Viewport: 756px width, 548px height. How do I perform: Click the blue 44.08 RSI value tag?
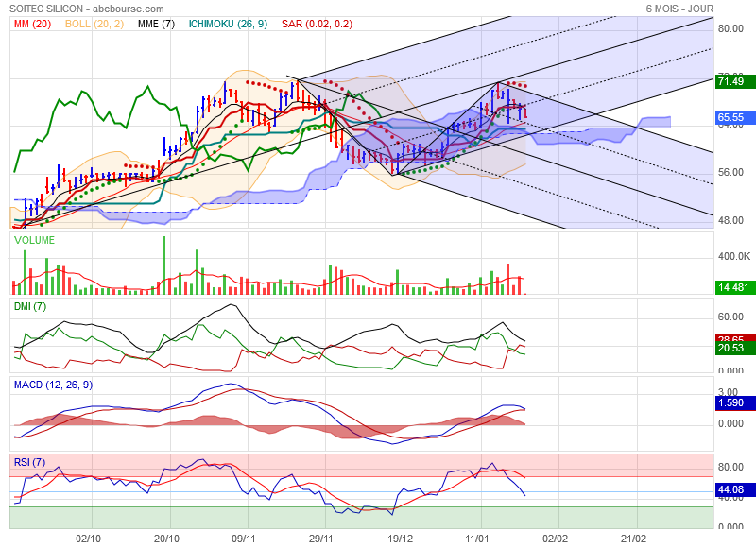tap(735, 489)
